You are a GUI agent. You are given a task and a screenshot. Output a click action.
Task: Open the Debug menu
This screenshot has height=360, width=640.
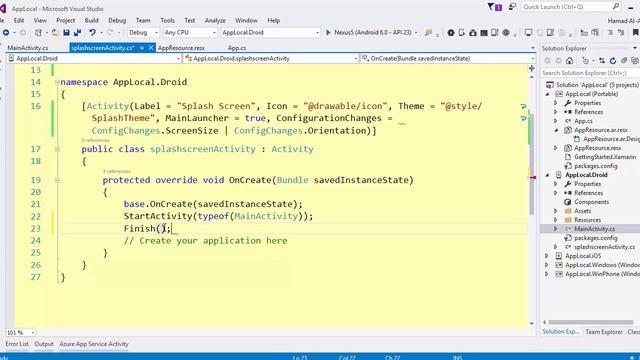click(117, 20)
